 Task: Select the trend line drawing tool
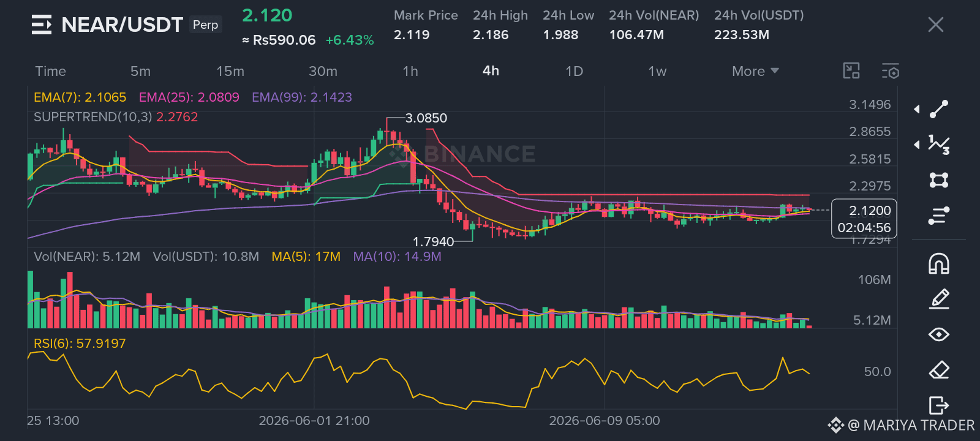click(x=939, y=109)
